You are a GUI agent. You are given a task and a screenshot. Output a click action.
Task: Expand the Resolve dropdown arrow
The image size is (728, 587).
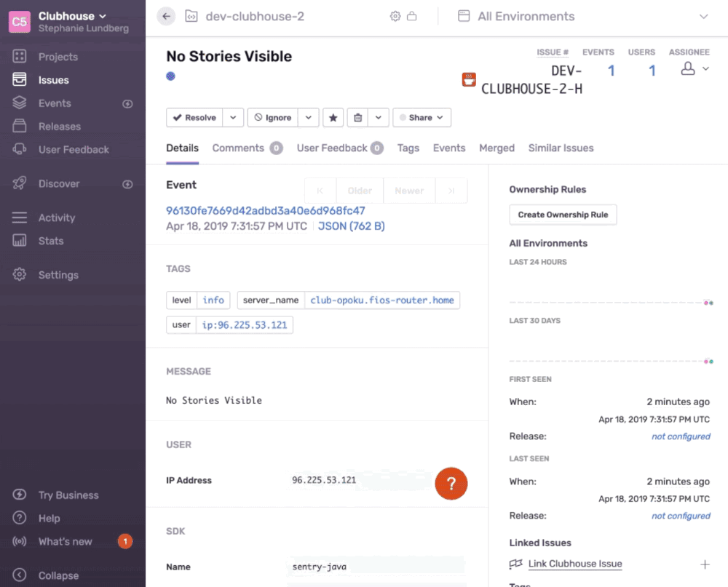pos(233,117)
